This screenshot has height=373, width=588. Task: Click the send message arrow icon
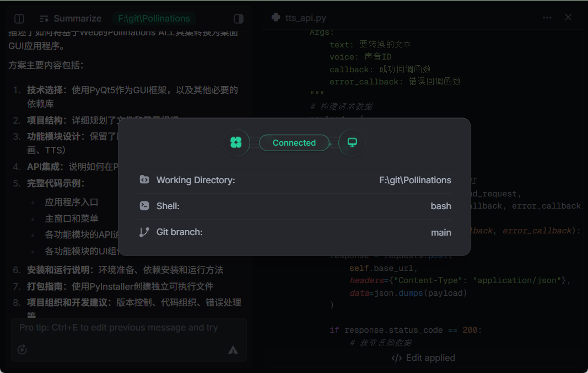[233, 350]
